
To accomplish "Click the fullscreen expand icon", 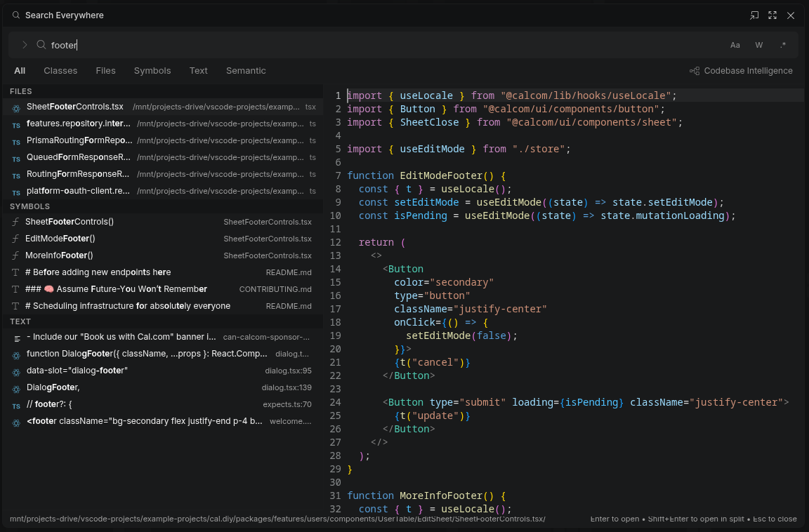I will tap(772, 15).
